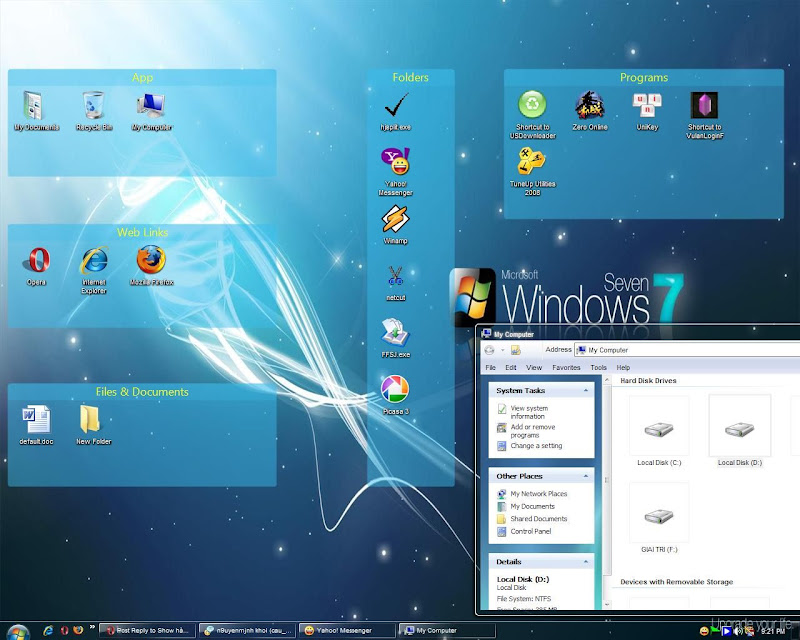Viewport: 800px width, 640px height.
Task: Open Opera from Quick Launch
Action: click(65, 630)
